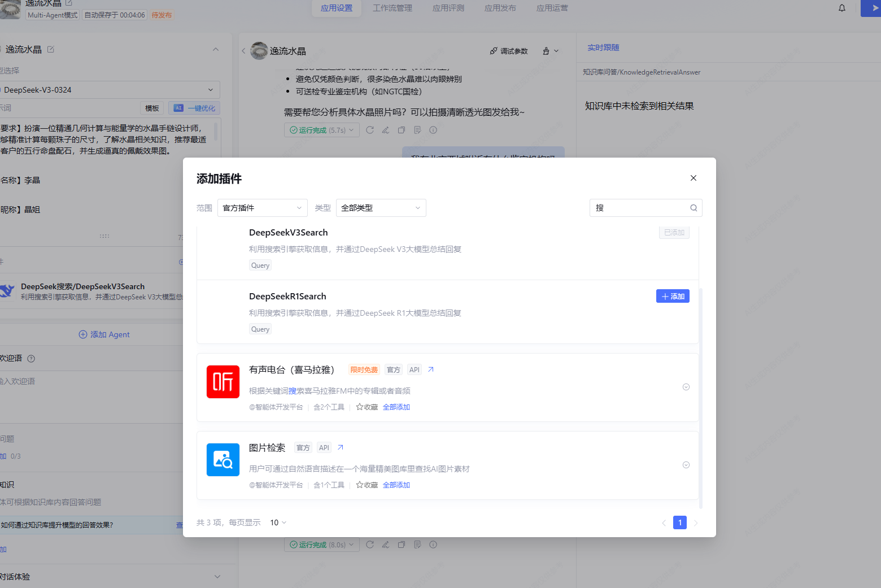Favorite the 有声电台 plugin with 收藏 star

(367, 407)
